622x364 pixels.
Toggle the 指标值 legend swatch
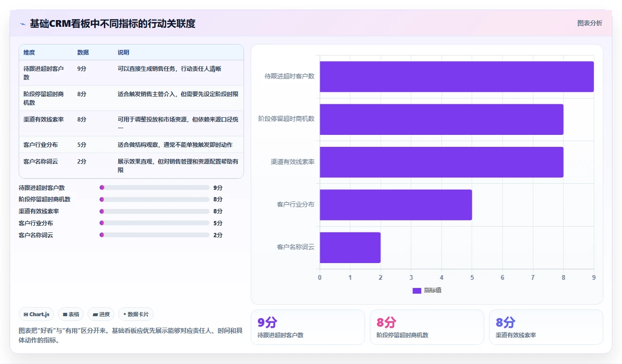tap(417, 290)
